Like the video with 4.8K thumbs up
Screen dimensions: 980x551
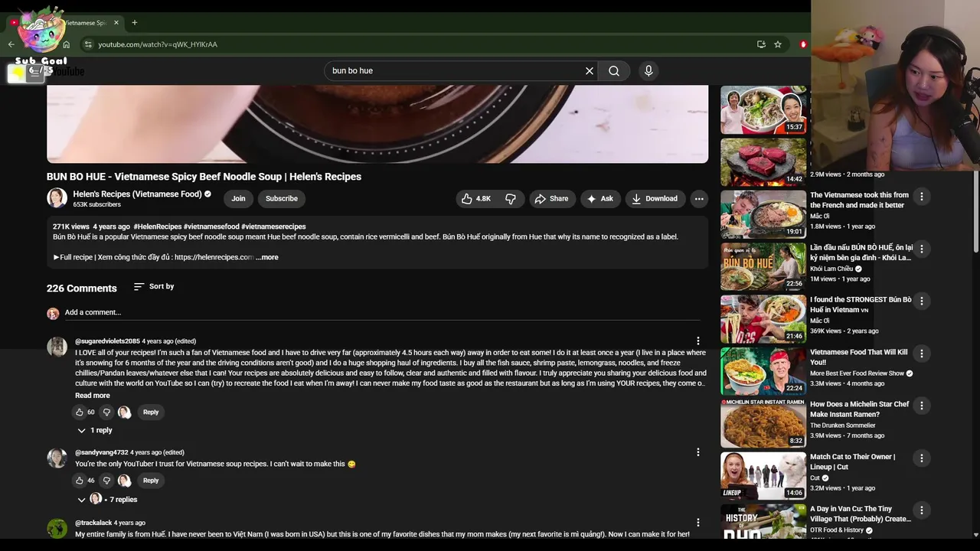click(x=475, y=198)
